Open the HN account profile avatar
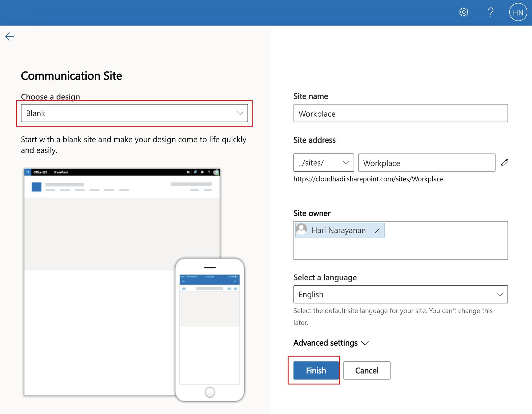Screen dimensions: 532x414 pos(518,13)
